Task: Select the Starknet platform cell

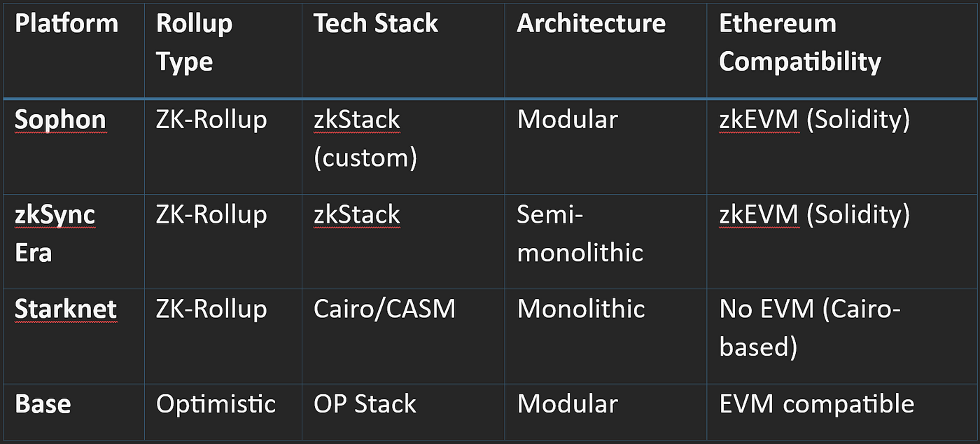Action: click(x=73, y=335)
